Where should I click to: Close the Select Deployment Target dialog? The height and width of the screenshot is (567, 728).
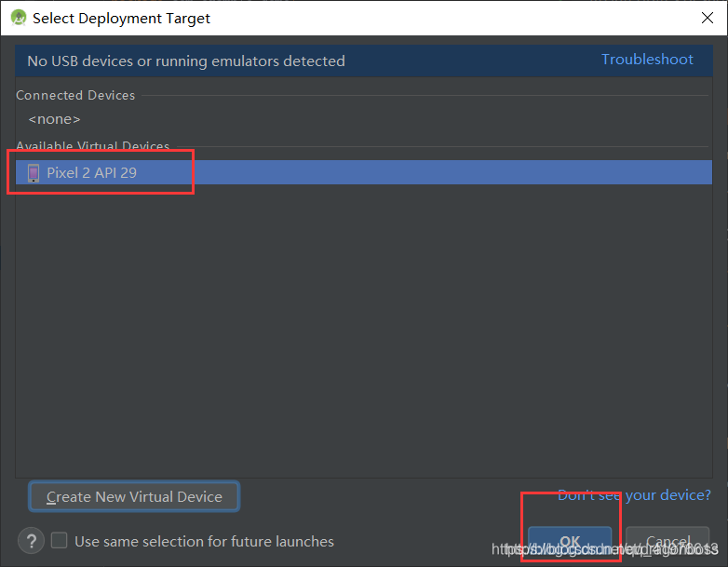click(708, 18)
